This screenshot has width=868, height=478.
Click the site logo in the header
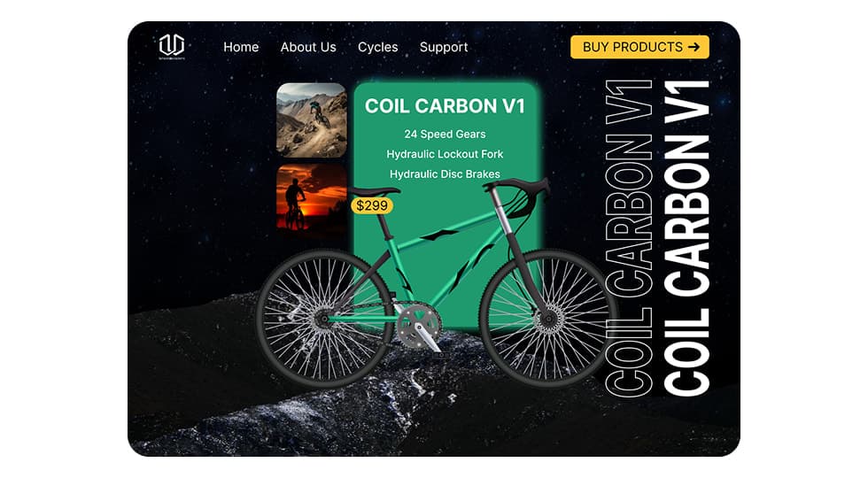172,46
